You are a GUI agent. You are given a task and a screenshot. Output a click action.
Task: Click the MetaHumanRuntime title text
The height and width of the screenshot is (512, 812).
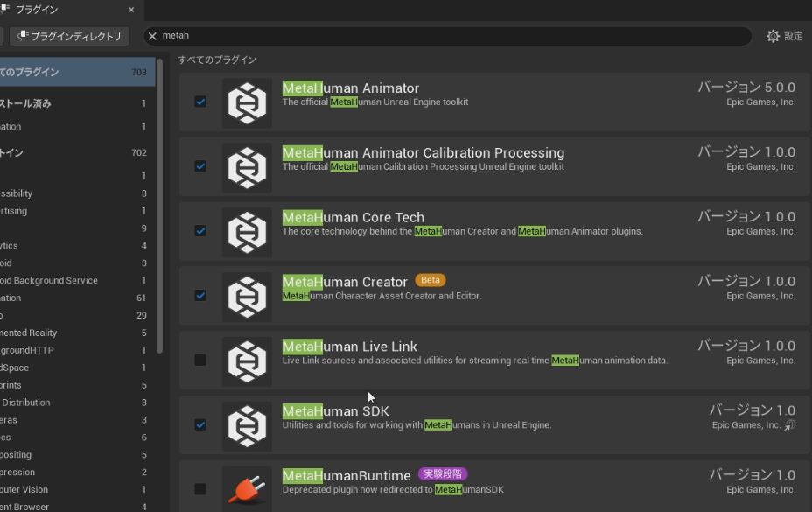click(x=346, y=476)
